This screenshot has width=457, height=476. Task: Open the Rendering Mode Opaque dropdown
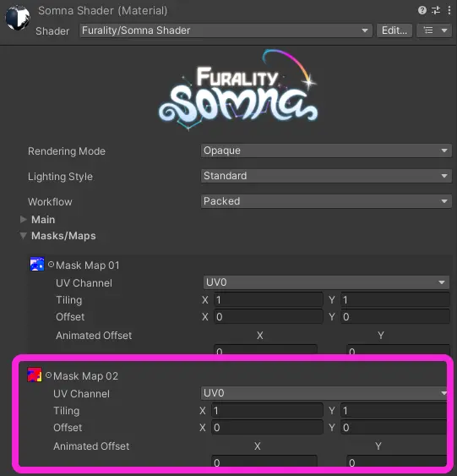(x=326, y=150)
